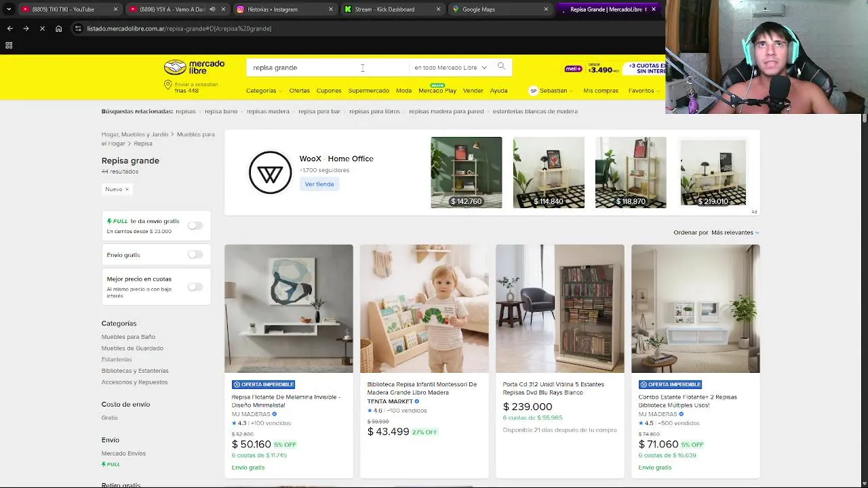Viewport: 868px width, 488px height.
Task: Switch to YSY A - Vamo A Darle tab
Action: pyautogui.click(x=176, y=9)
